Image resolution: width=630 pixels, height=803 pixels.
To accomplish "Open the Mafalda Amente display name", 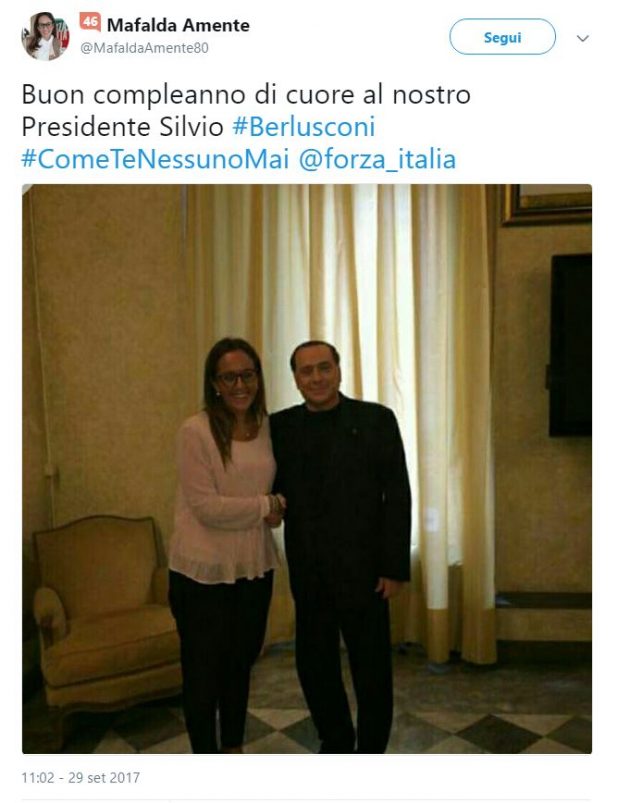I will 178,25.
